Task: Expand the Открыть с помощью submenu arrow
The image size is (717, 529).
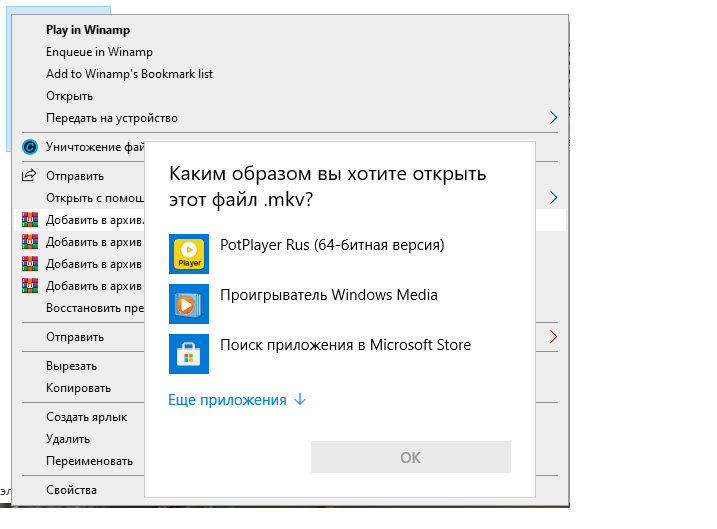Action: 553,198
